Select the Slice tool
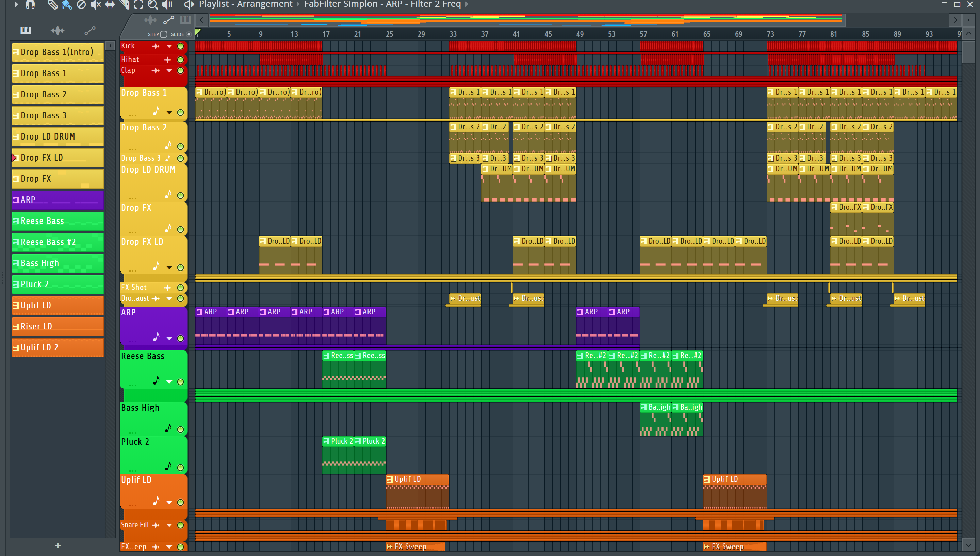This screenshot has height=556, width=980. [x=125, y=4]
